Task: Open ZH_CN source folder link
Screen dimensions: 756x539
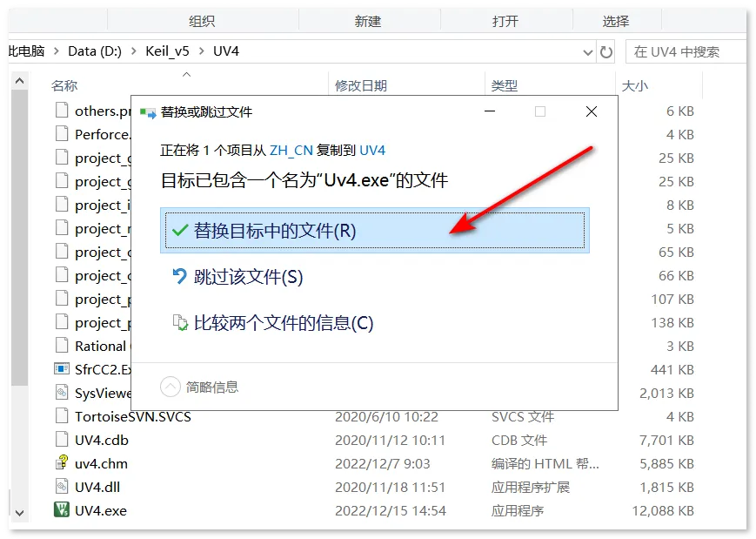Action: point(291,150)
